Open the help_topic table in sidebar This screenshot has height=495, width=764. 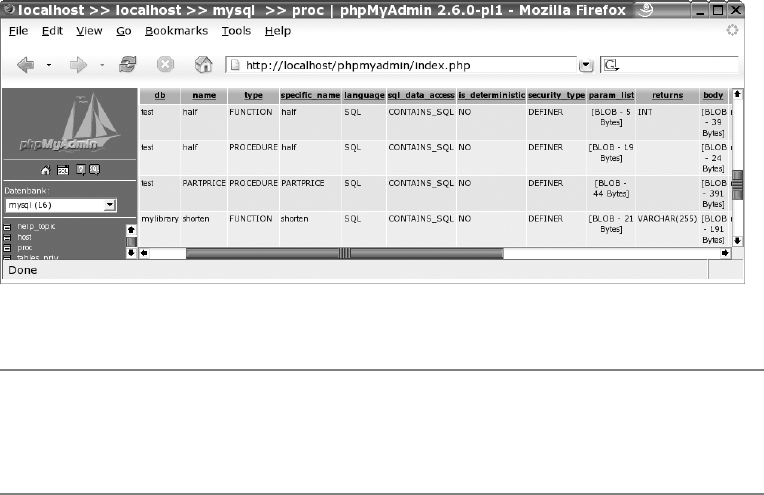point(36,227)
